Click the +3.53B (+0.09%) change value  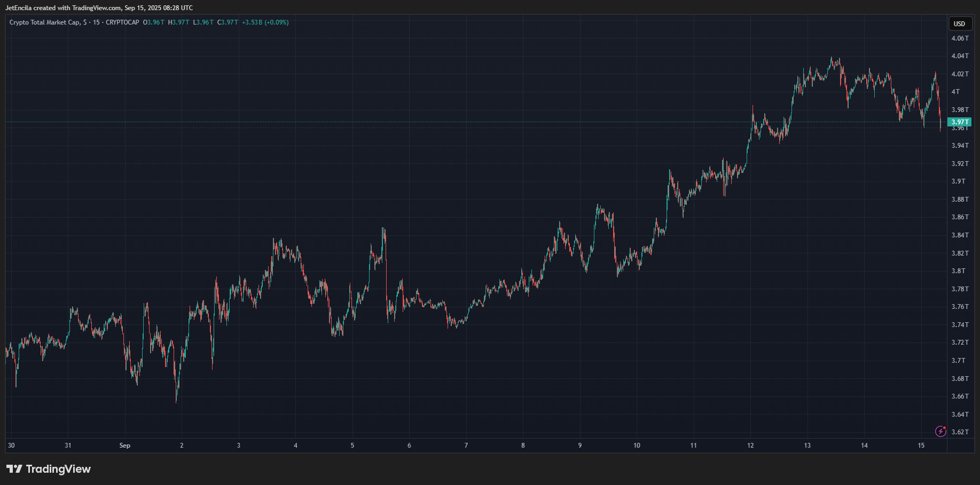pos(265,22)
